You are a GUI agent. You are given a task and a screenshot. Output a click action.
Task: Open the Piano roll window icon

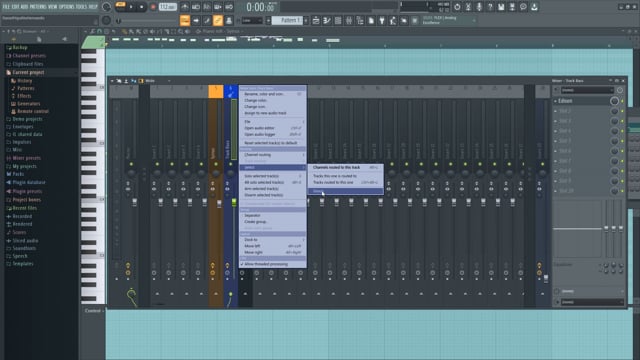327,20
